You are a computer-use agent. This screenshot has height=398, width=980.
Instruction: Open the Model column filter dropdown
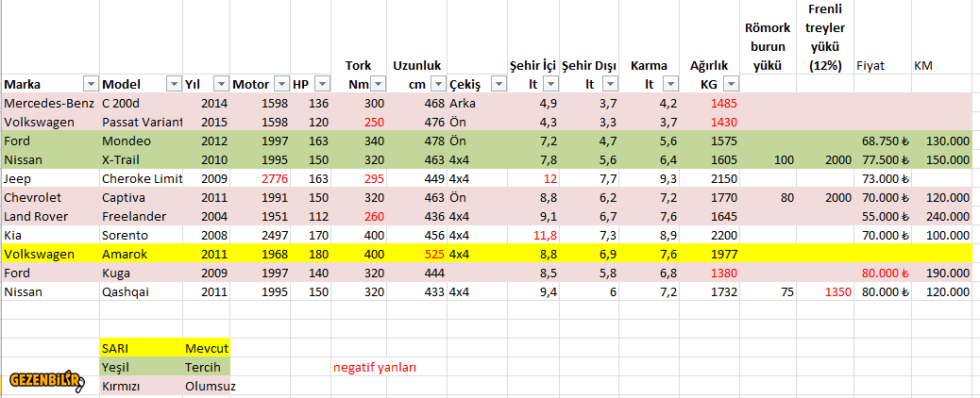click(x=174, y=84)
